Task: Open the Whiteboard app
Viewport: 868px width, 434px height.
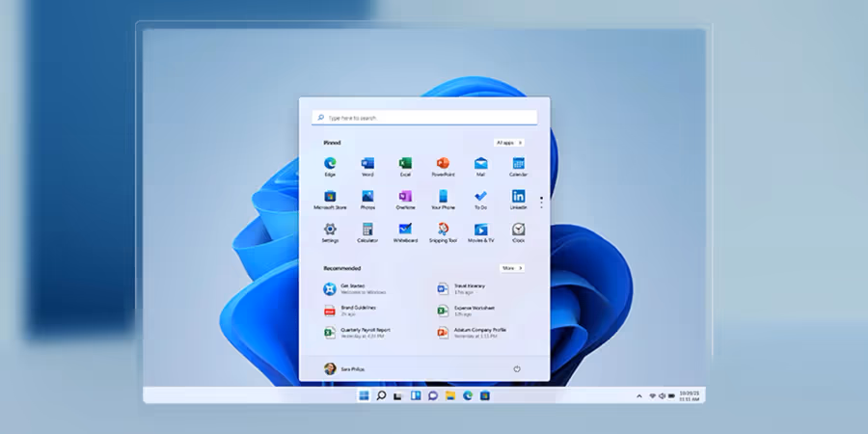Action: (x=405, y=232)
